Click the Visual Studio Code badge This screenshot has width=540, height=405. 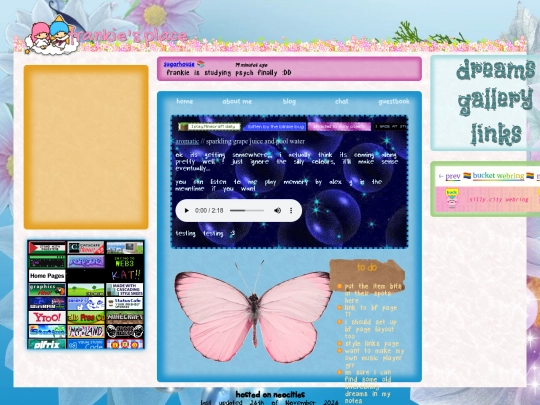pyautogui.click(x=86, y=344)
